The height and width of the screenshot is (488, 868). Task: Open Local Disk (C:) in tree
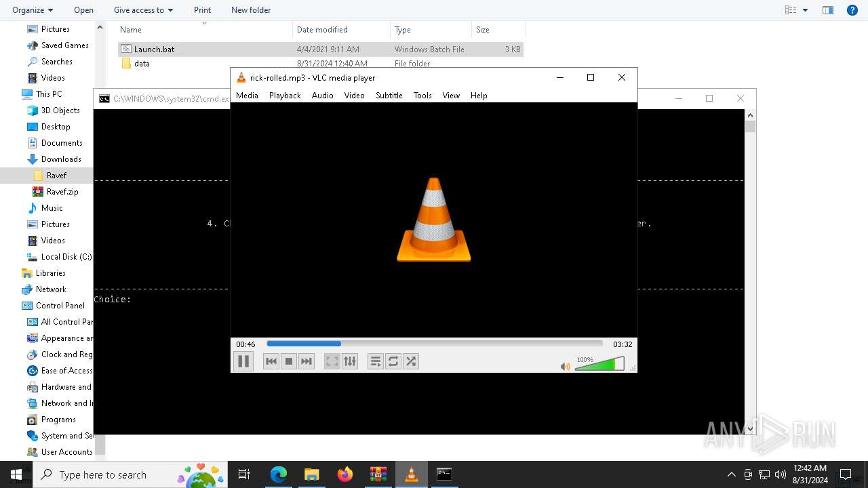pyautogui.click(x=66, y=257)
